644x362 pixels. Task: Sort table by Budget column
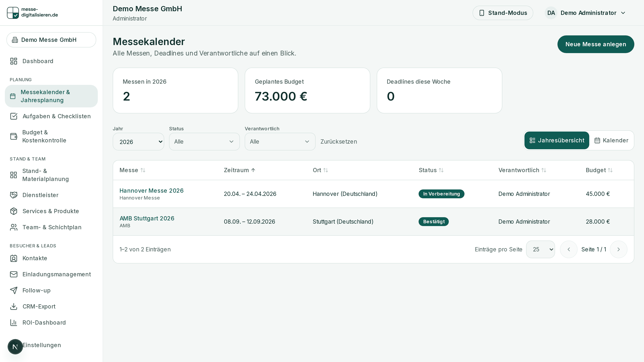(x=599, y=170)
